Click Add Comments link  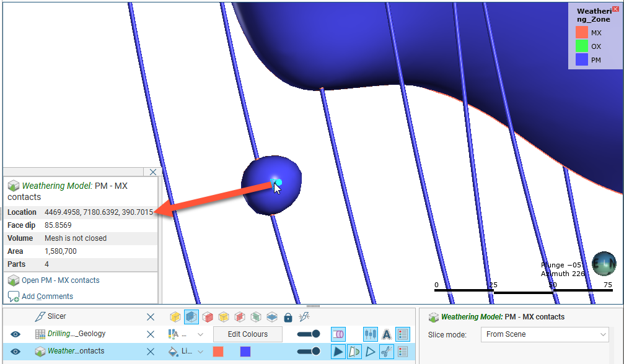[47, 297]
